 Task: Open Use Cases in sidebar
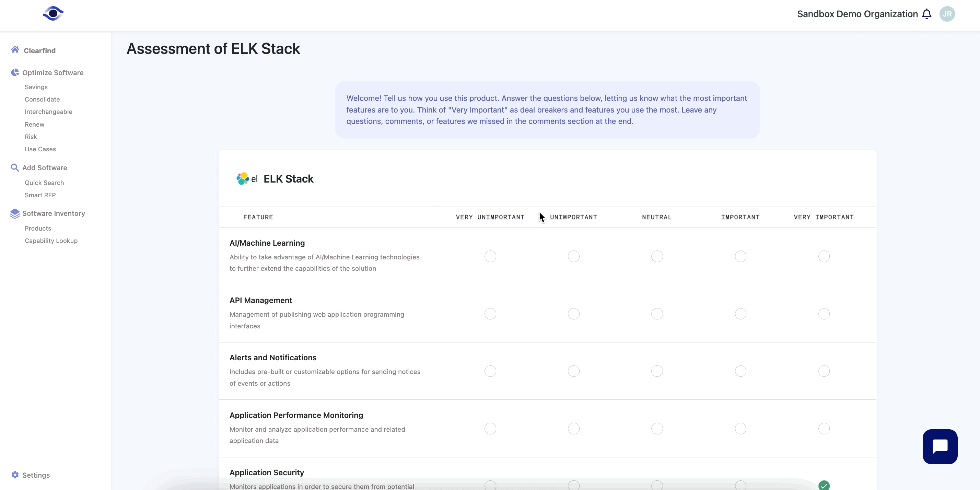[x=40, y=149]
